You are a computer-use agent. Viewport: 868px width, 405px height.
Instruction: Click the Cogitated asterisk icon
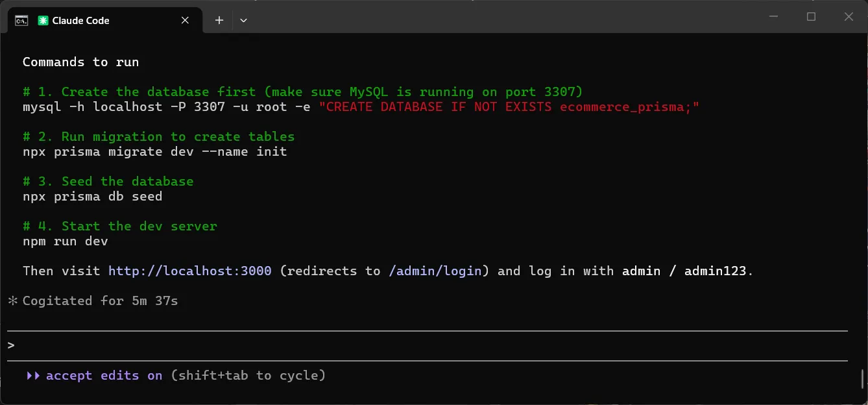[13, 301]
